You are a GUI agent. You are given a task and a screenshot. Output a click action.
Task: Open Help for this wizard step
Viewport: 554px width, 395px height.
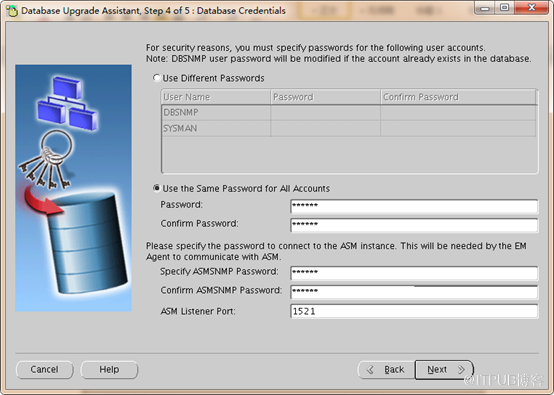point(109,370)
